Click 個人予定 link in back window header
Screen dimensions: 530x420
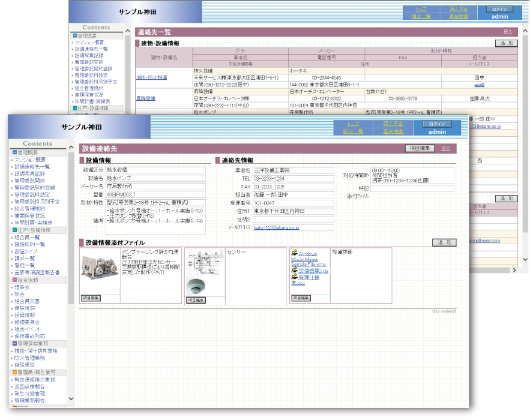pyautogui.click(x=459, y=9)
